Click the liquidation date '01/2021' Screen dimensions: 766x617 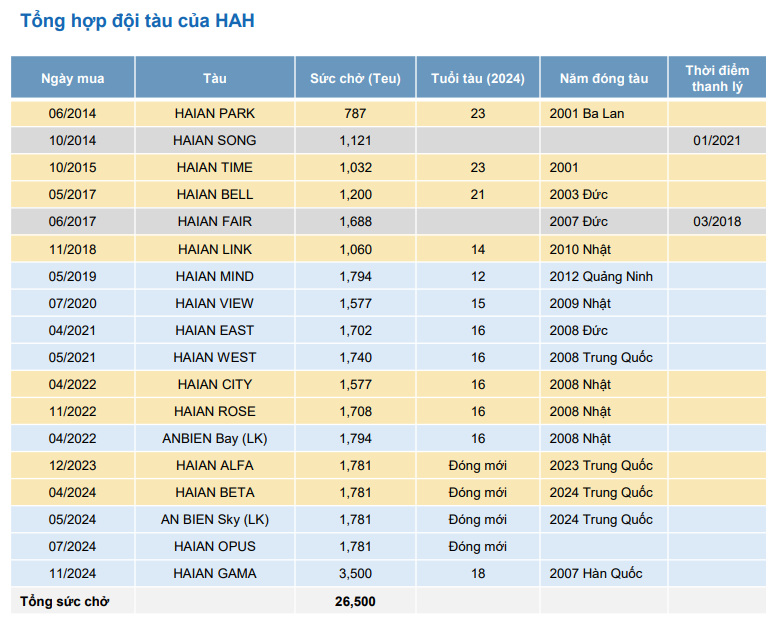[717, 140]
